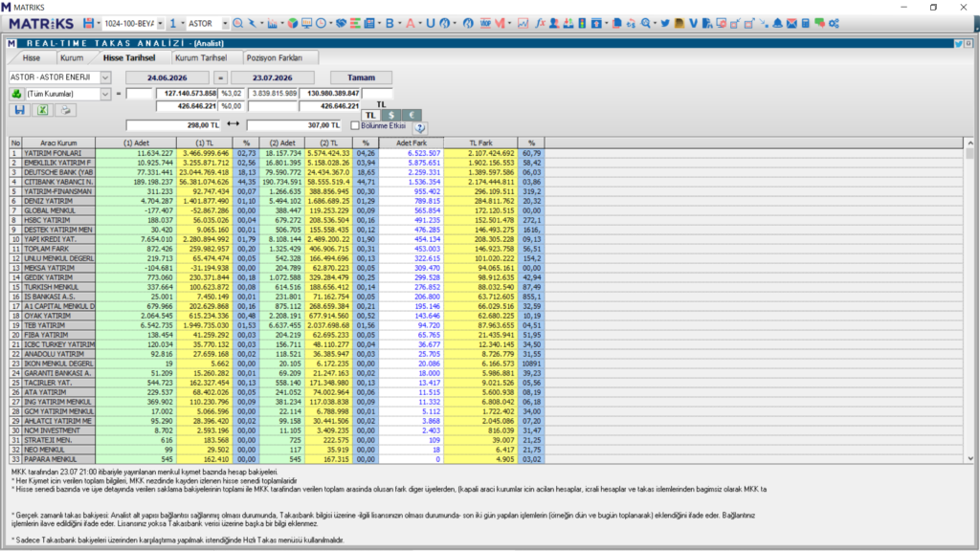Enable the Bölünme Etkisi checkbox

pyautogui.click(x=355, y=125)
